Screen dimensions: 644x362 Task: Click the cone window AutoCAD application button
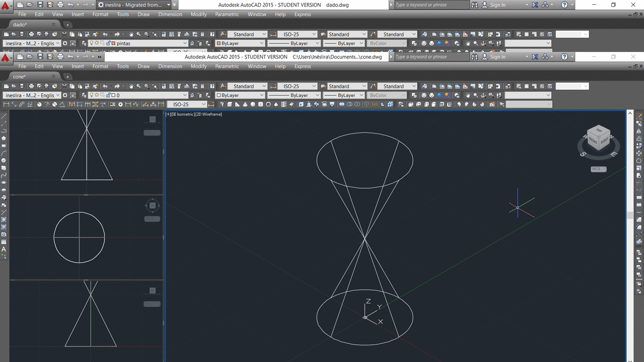click(x=5, y=57)
